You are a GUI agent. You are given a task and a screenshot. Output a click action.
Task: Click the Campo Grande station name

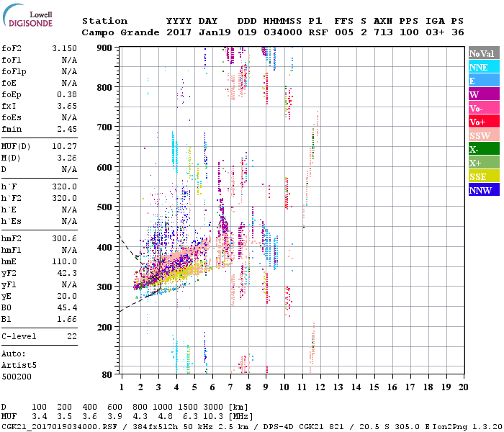(x=120, y=32)
